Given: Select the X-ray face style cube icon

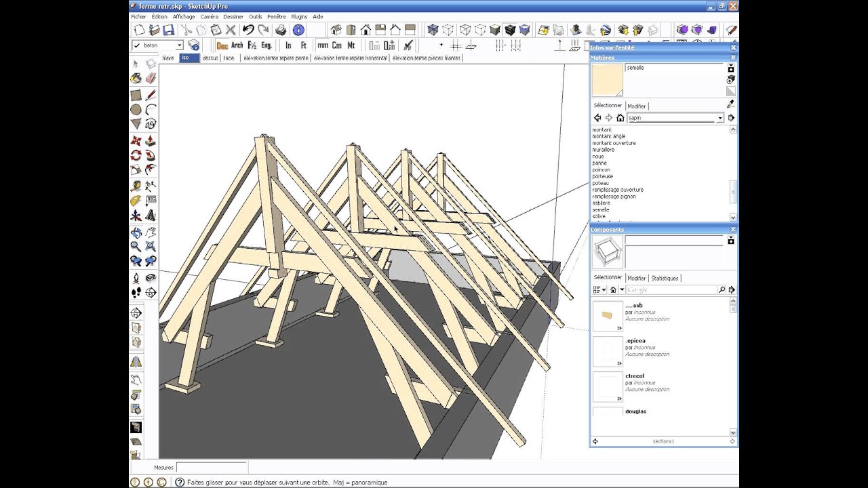Looking at the screenshot, I should point(433,30).
